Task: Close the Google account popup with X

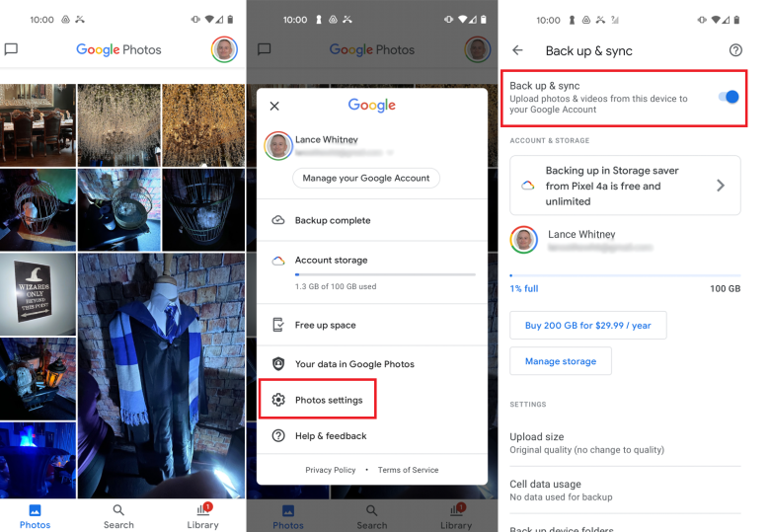Action: click(274, 106)
